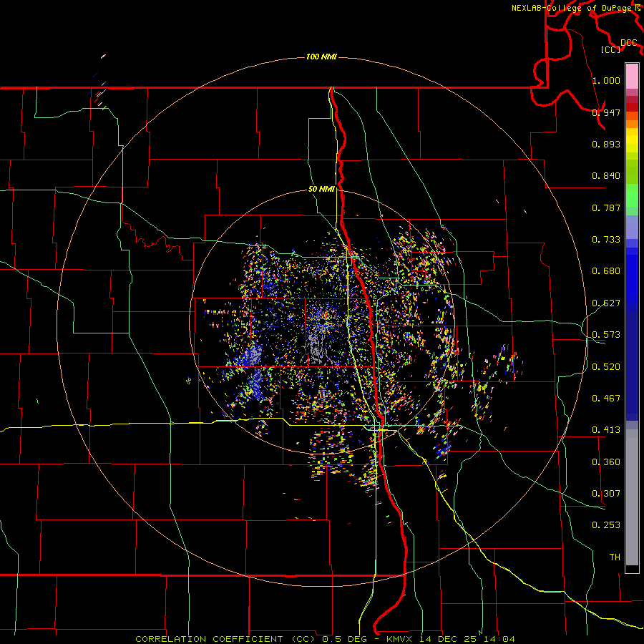This screenshot has width=644, height=644.
Task: Click the 0.787 color scale value
Action: (x=606, y=208)
